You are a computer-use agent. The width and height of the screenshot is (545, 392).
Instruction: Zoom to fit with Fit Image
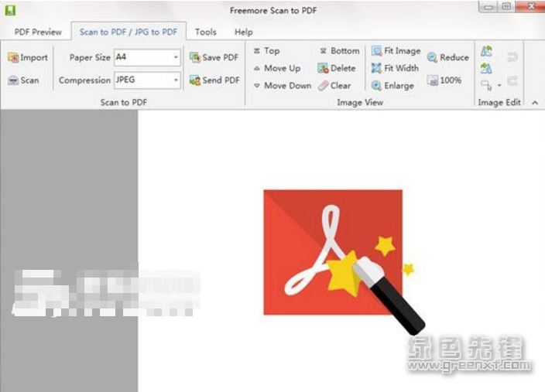click(396, 51)
